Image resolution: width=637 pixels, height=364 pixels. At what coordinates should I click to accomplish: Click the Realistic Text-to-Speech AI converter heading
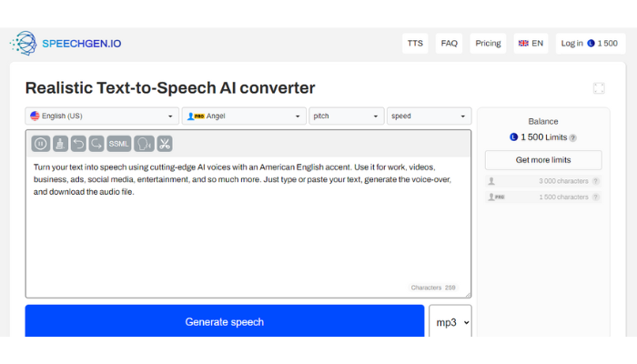click(x=170, y=88)
